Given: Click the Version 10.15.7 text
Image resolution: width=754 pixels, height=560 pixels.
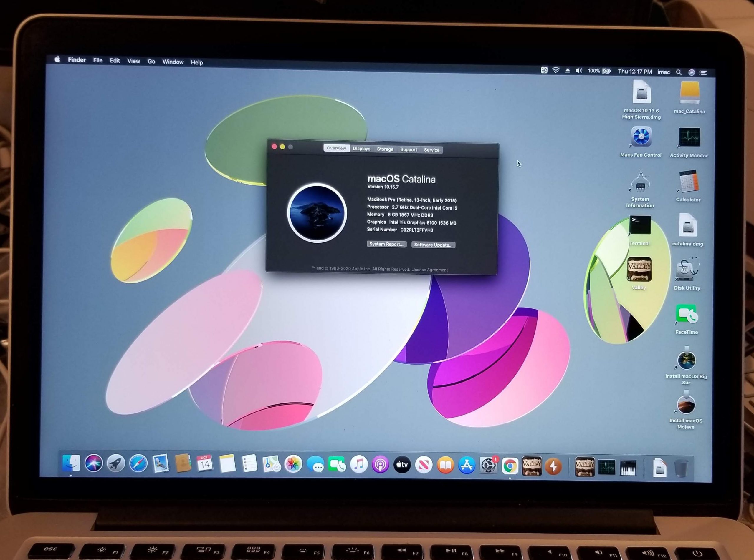Looking at the screenshot, I should coord(383,187).
